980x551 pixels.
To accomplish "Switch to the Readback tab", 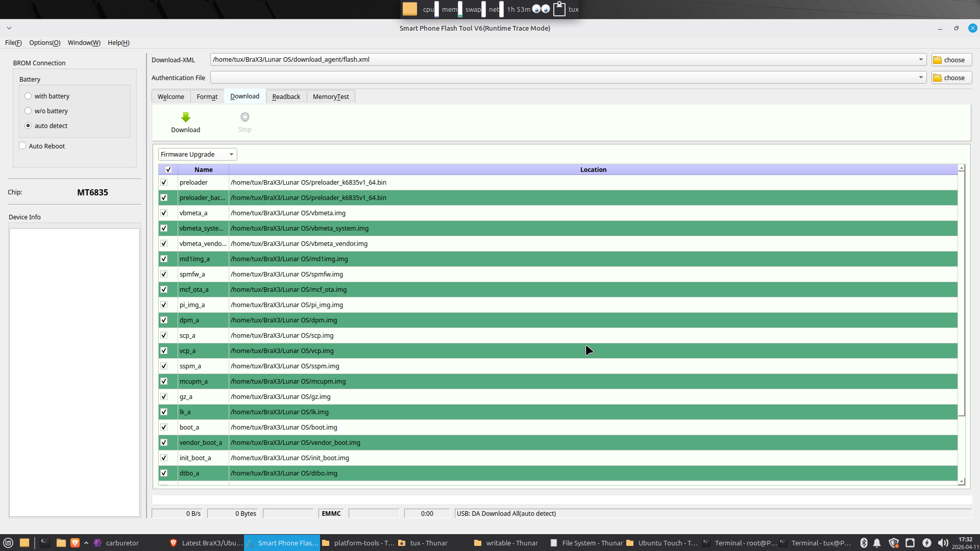I will point(286,97).
